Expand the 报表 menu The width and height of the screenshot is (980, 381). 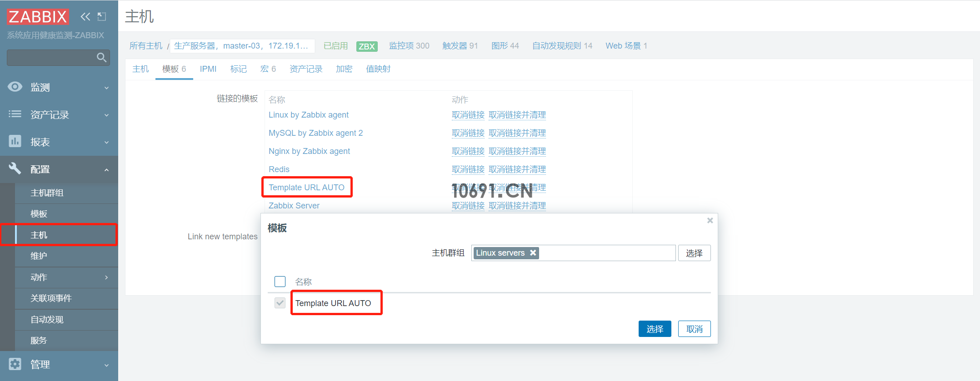106,142
